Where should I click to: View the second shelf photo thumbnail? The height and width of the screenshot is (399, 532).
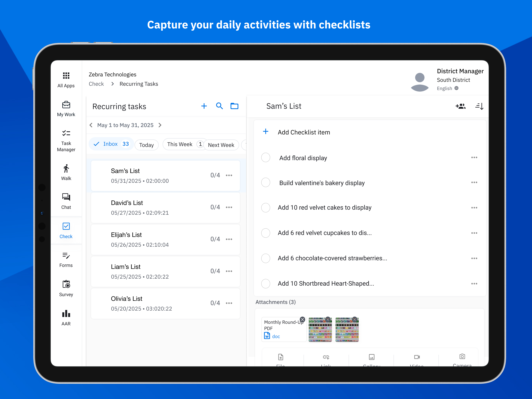pos(347,330)
